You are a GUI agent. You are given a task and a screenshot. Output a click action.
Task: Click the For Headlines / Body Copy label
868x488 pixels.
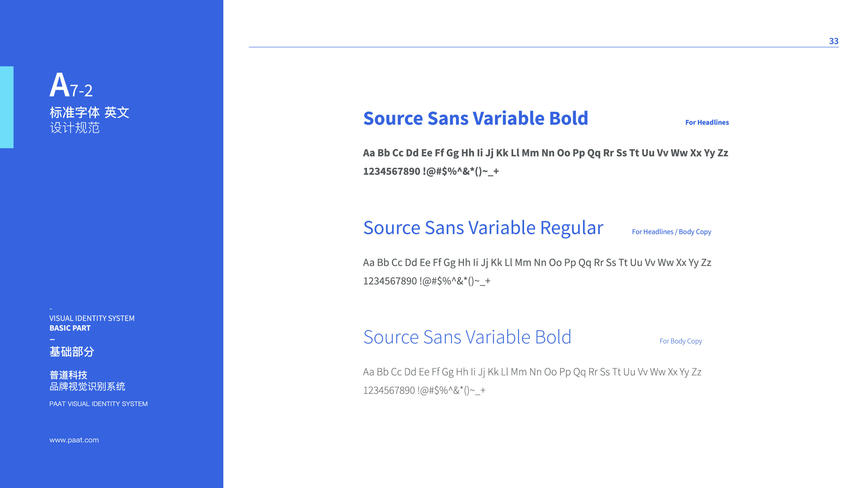pos(671,232)
